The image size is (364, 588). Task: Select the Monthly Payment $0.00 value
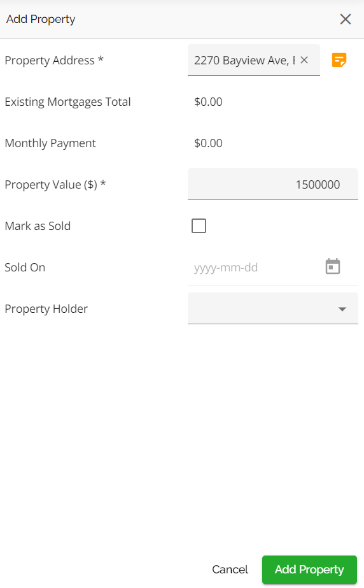[208, 143]
